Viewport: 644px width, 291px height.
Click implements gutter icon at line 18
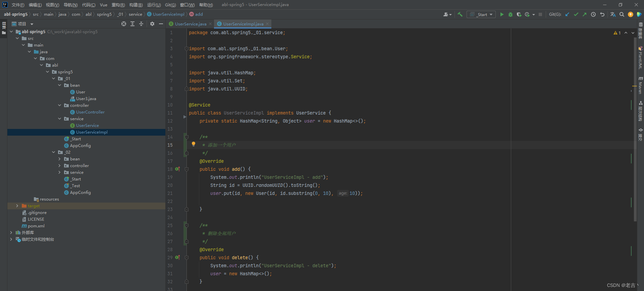[x=178, y=169]
